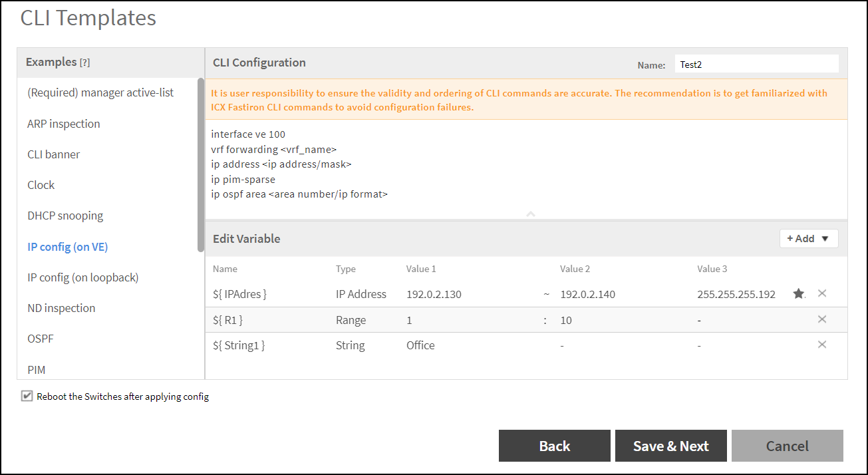Click the 'Range' type cell

tap(351, 320)
